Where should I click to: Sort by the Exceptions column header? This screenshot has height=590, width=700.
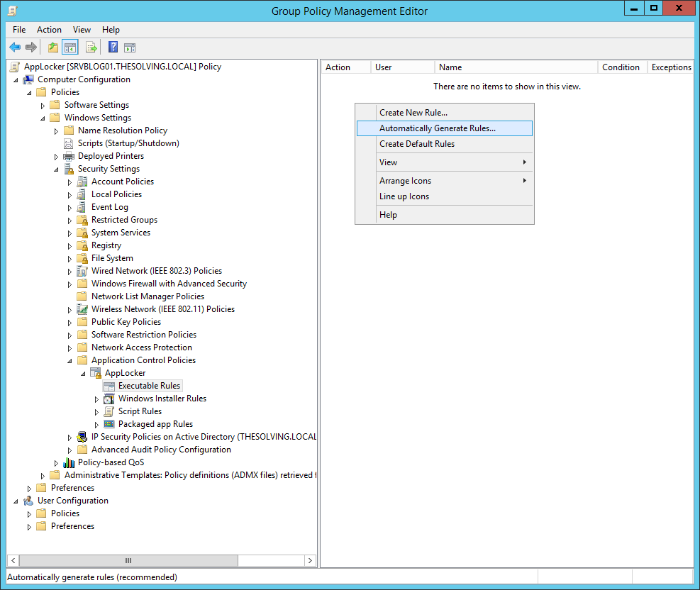click(670, 67)
